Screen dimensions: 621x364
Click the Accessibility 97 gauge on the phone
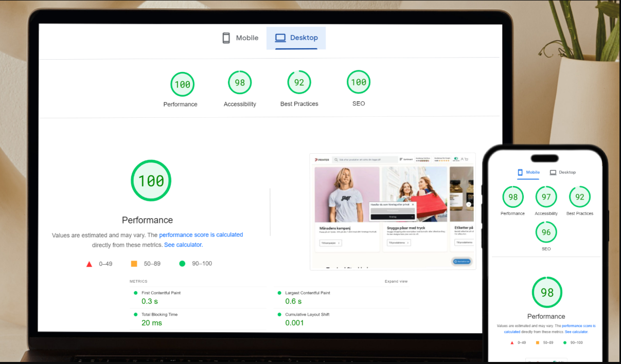[x=546, y=197]
